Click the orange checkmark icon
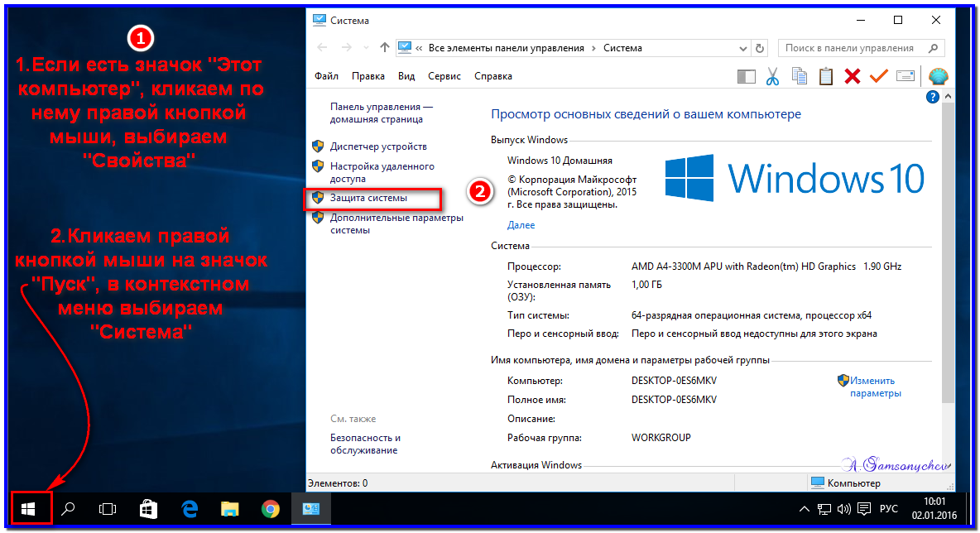The image size is (980, 533). pos(879,76)
